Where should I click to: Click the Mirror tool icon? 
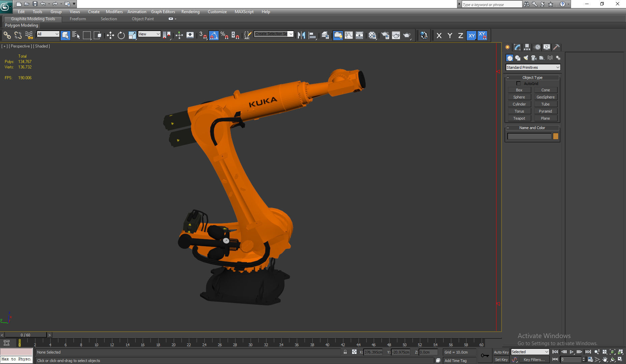click(302, 35)
